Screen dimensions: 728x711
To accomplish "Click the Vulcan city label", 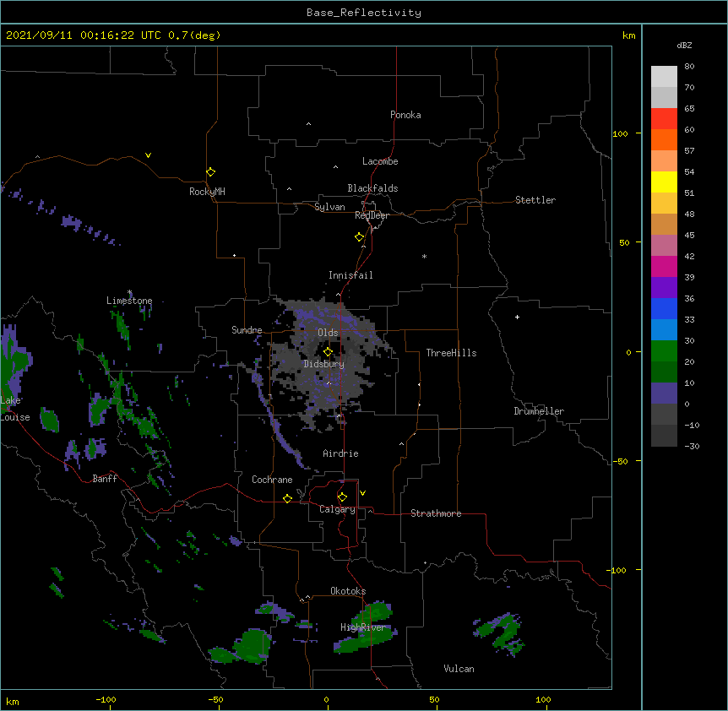I will tap(459, 669).
